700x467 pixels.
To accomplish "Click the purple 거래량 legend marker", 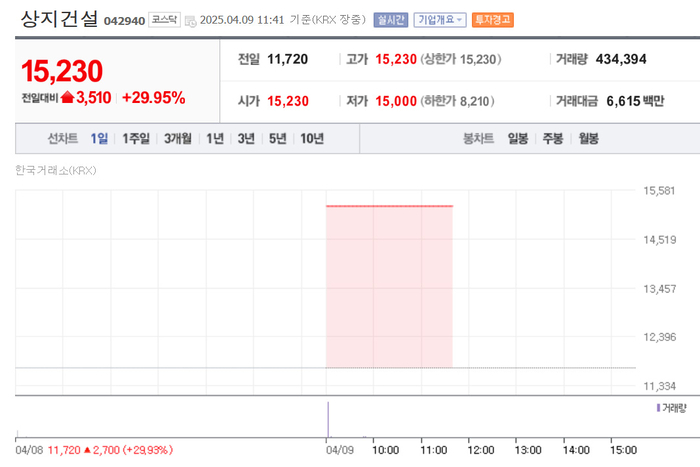I will pyautogui.click(x=658, y=408).
